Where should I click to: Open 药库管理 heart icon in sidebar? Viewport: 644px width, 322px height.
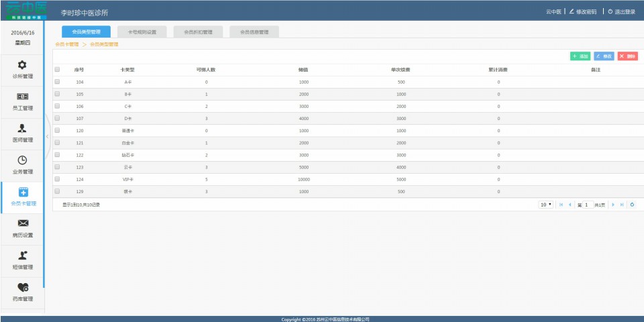[x=22, y=287]
